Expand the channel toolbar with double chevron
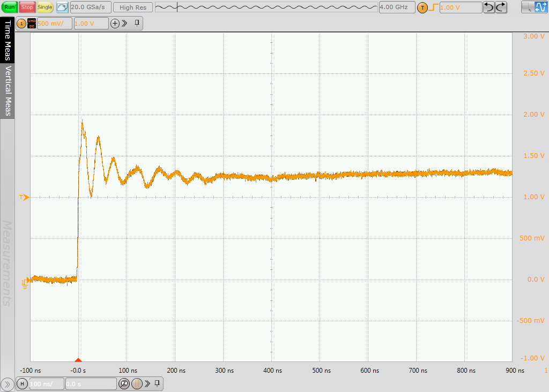This screenshot has width=549, height=392. click(124, 24)
